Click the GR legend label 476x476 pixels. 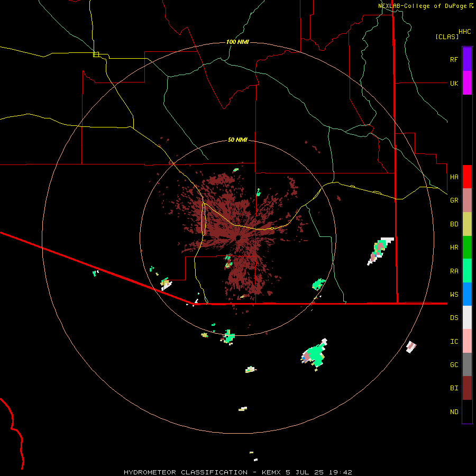click(x=454, y=200)
